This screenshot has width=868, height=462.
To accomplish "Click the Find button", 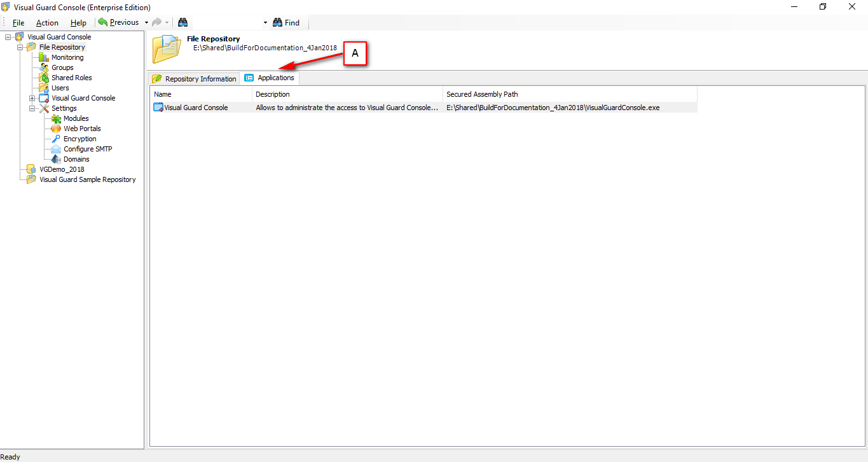I will [x=286, y=22].
